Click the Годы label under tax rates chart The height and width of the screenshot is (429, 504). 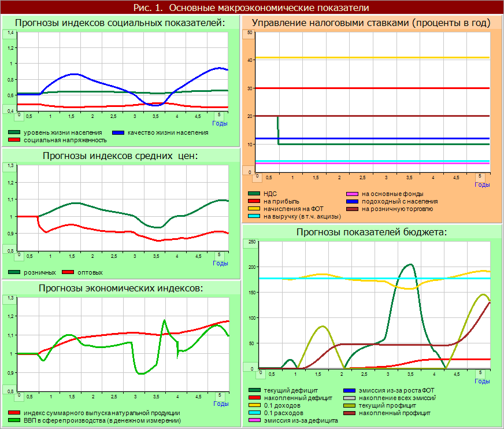(482, 184)
